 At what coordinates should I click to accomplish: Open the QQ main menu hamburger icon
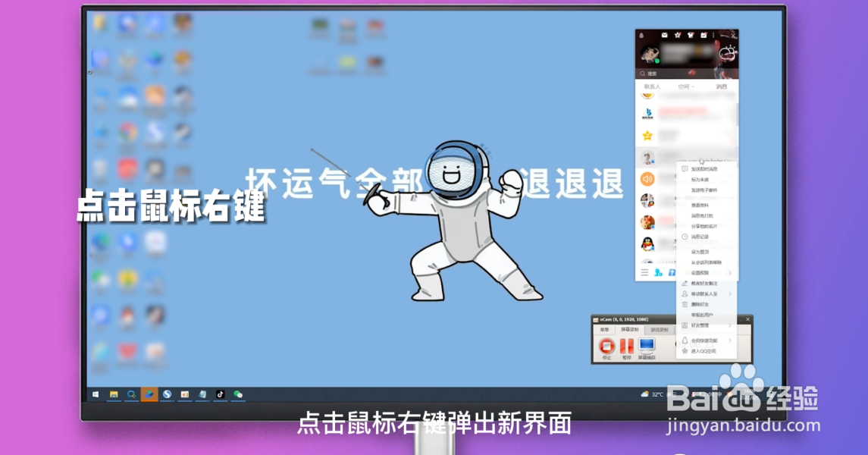pyautogui.click(x=644, y=272)
